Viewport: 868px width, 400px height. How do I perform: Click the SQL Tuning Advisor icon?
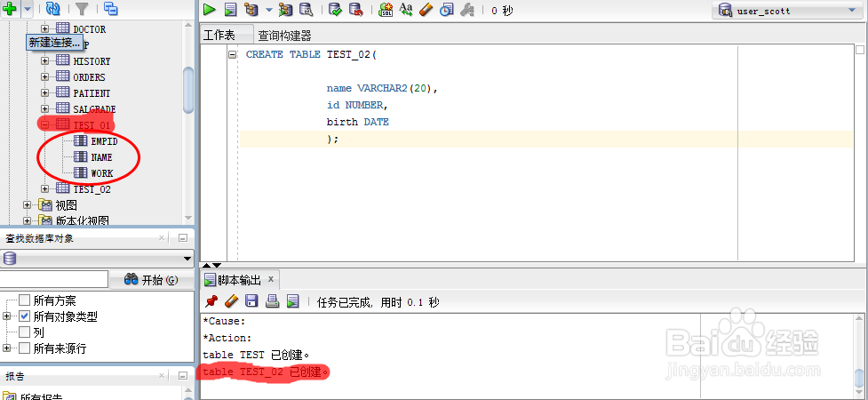[x=306, y=10]
